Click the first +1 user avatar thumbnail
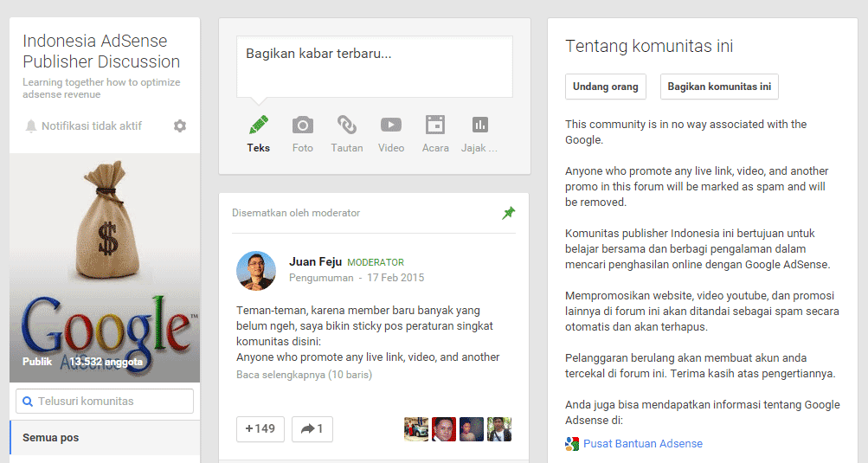868x463 pixels. tap(416, 429)
